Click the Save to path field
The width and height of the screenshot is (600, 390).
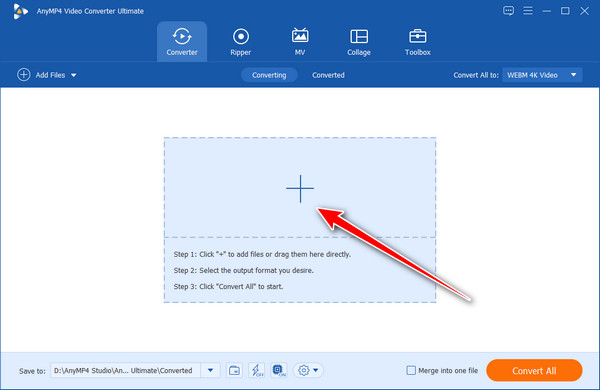coord(126,370)
